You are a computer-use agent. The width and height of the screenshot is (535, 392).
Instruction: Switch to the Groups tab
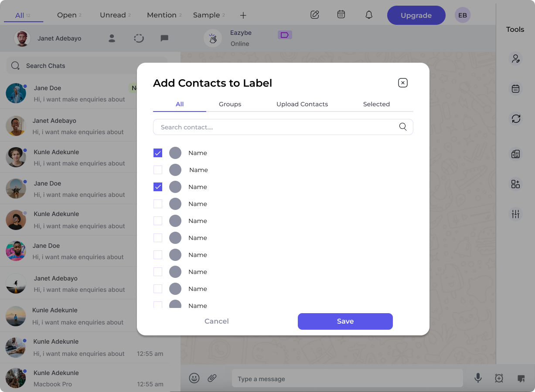(230, 104)
